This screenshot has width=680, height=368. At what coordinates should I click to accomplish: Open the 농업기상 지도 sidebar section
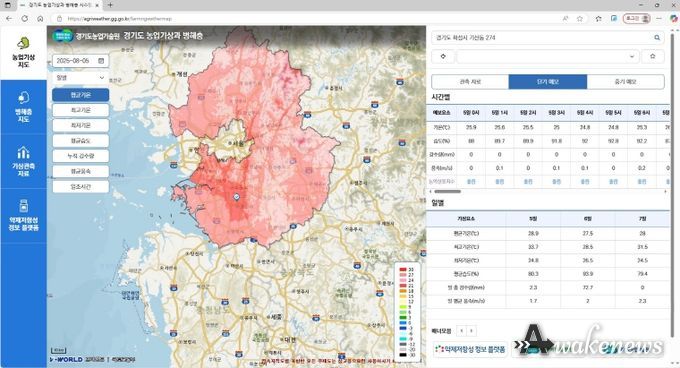click(23, 53)
